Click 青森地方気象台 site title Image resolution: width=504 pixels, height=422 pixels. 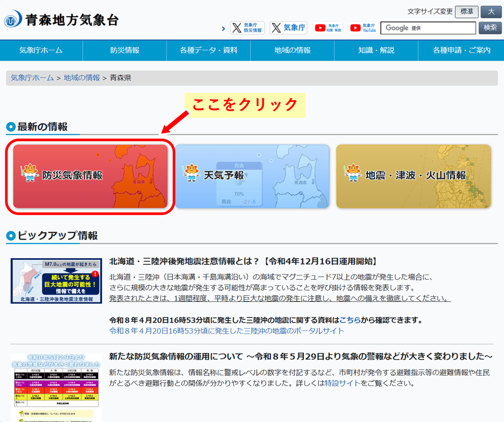pos(72,20)
